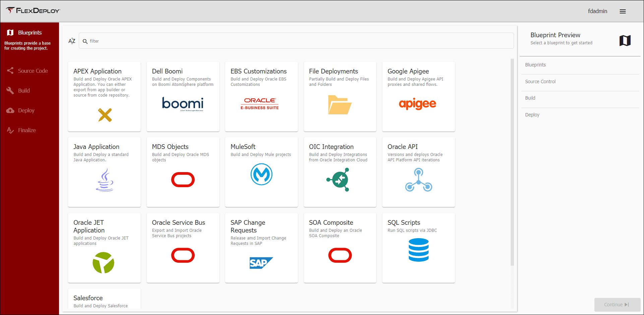Select the File Deployments blueprint title
Viewport: 644px width, 315px height.
click(x=333, y=71)
